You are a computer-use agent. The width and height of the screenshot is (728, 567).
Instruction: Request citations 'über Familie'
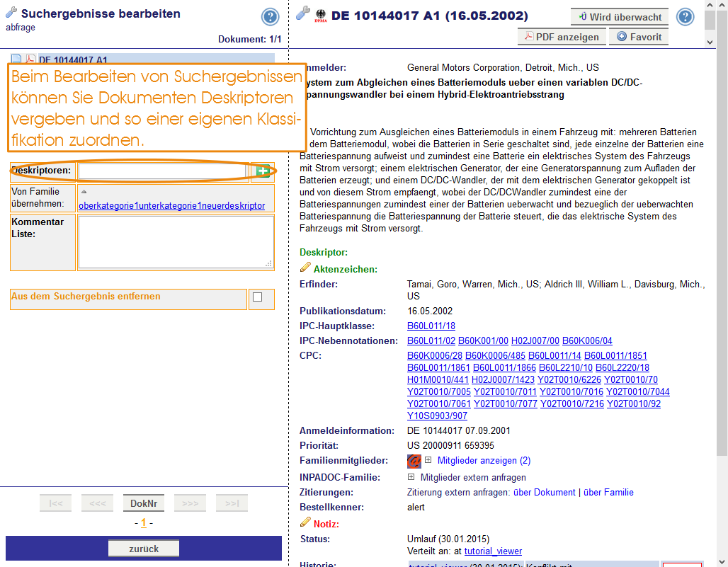coord(608,492)
